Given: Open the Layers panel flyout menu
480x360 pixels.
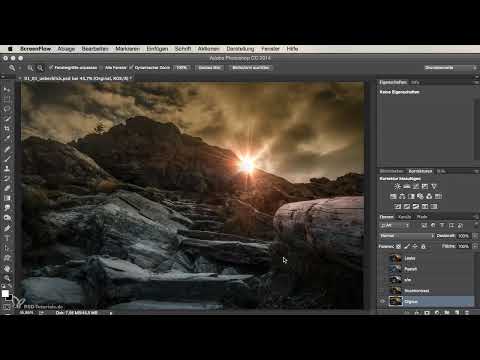Looking at the screenshot, I should pyautogui.click(x=476, y=217).
